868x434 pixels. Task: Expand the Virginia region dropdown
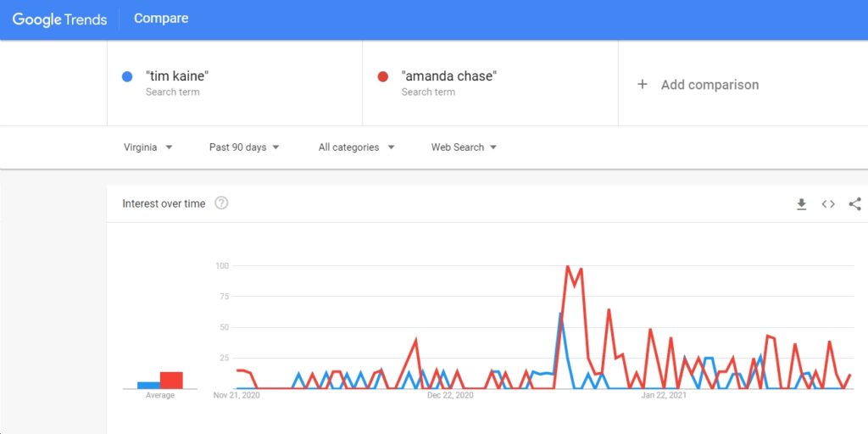[x=148, y=147]
